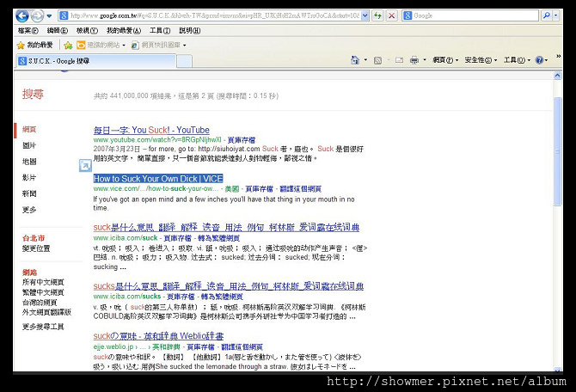Select the 新聞 search category

coord(29,193)
